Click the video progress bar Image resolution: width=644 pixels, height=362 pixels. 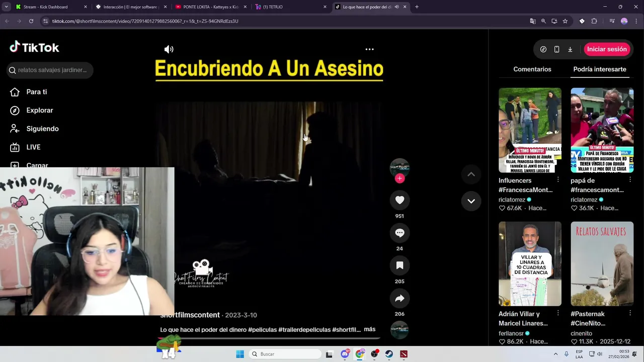[x=270, y=338]
